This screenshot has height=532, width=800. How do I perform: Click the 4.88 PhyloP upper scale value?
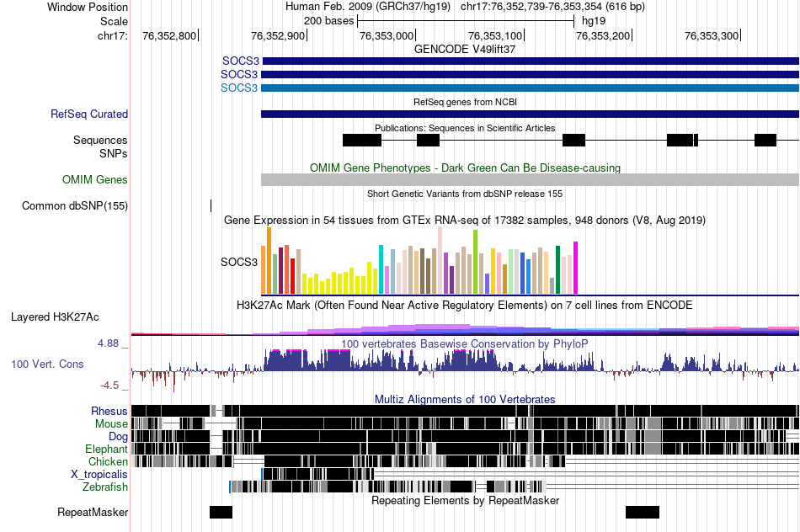click(x=108, y=343)
